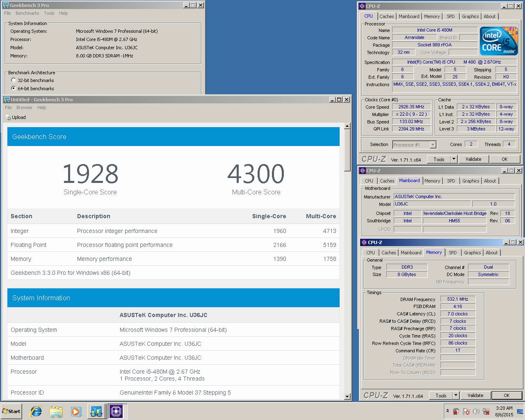Click the results scrollbar up arrow

347,126
